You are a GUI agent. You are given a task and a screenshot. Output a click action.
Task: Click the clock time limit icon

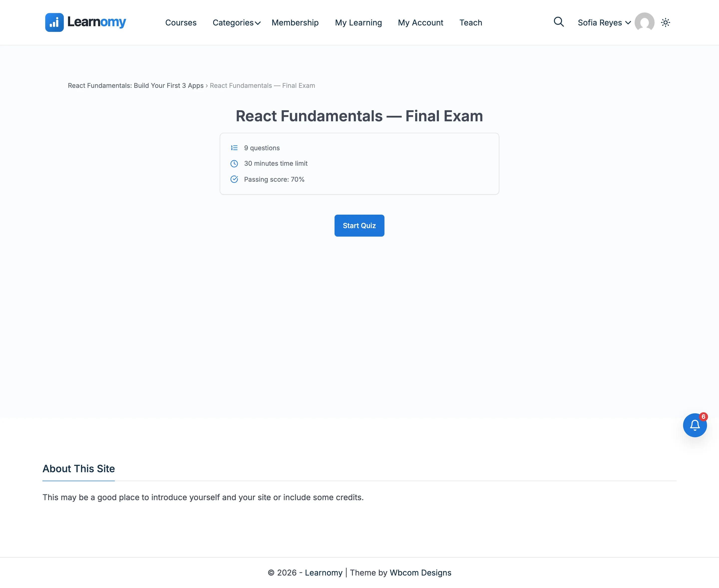click(234, 164)
